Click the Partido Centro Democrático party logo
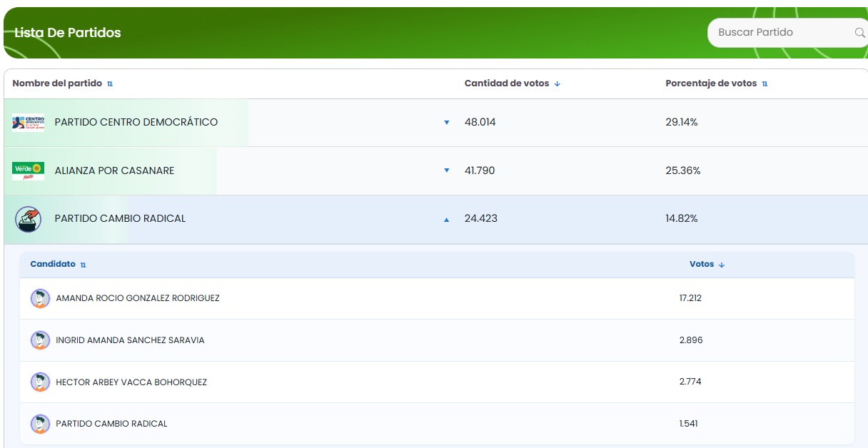 [x=27, y=122]
